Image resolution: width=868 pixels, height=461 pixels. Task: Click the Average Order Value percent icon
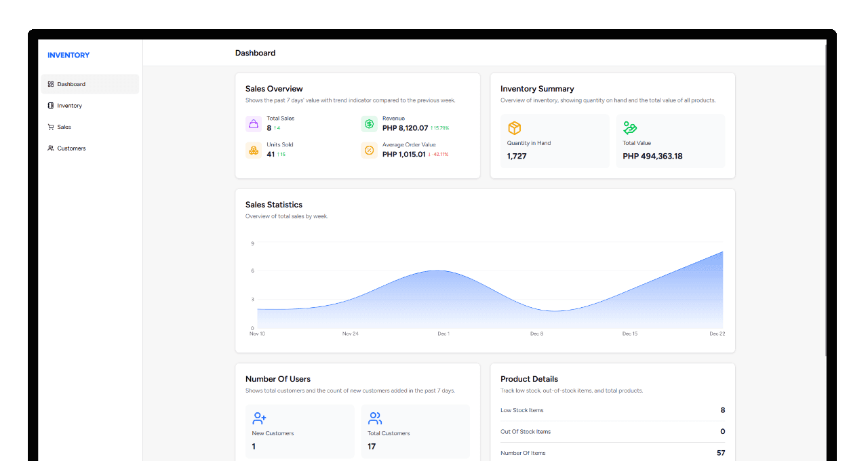coord(369,151)
